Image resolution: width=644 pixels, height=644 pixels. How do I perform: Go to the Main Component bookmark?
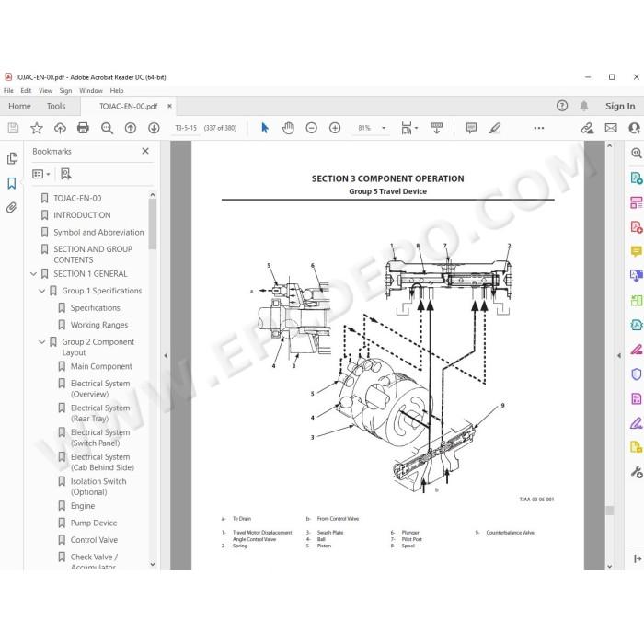point(101,366)
